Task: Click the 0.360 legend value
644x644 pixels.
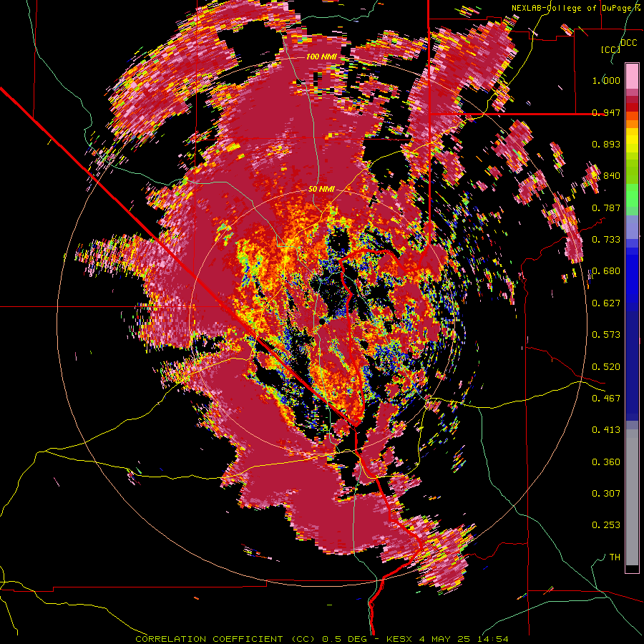Action: (606, 462)
